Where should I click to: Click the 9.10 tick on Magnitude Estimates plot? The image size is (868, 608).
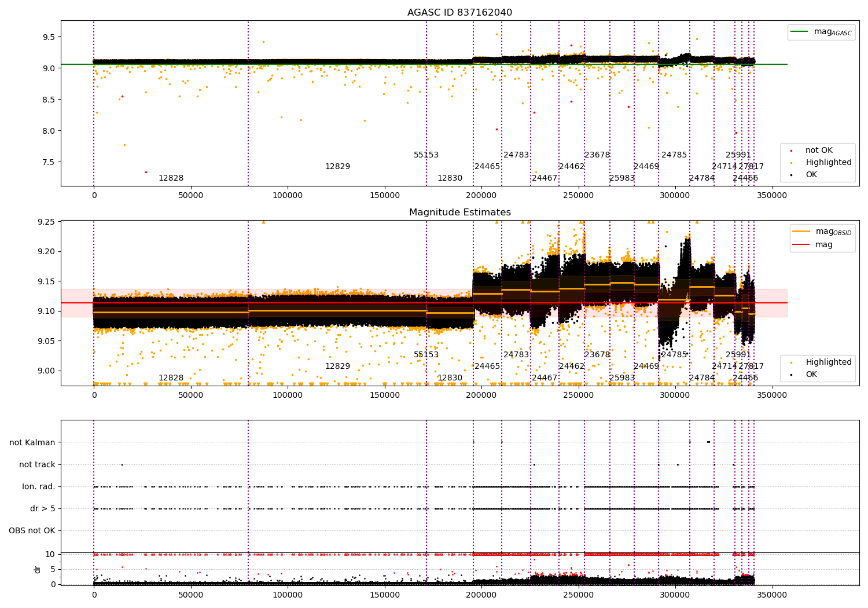(x=46, y=312)
